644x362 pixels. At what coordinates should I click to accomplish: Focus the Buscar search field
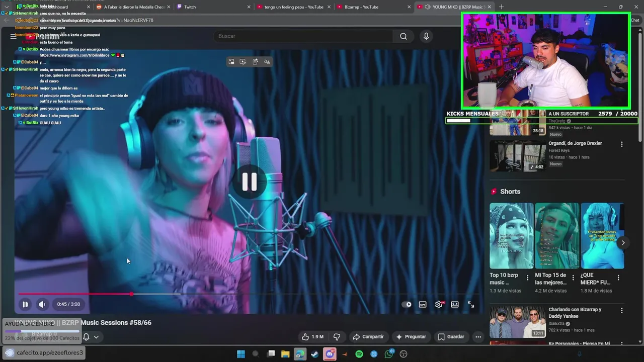click(x=304, y=36)
